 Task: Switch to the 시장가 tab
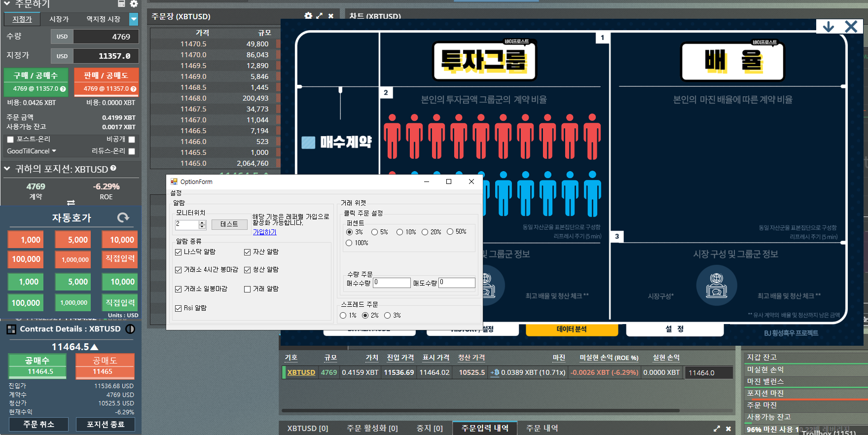pos(59,19)
